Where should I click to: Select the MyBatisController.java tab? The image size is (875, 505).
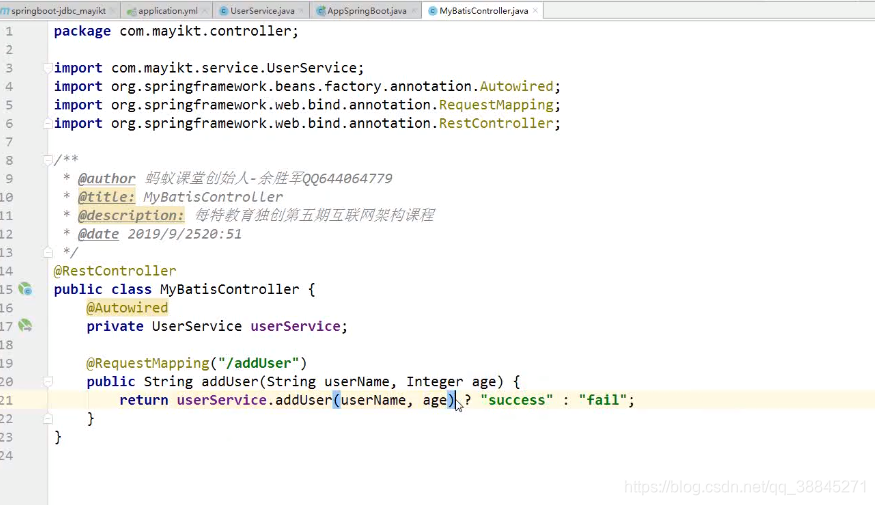click(483, 11)
